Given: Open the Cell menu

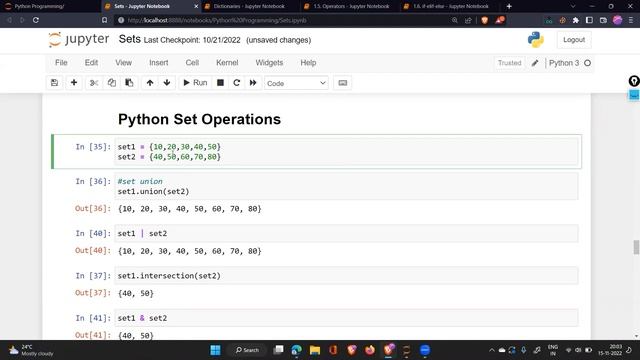Looking at the screenshot, I should 192,62.
